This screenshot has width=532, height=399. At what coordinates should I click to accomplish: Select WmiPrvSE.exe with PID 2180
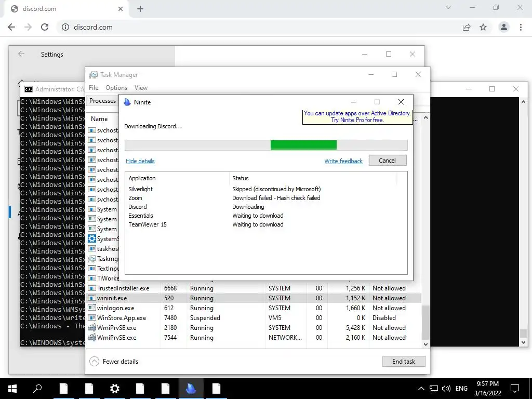click(254, 327)
